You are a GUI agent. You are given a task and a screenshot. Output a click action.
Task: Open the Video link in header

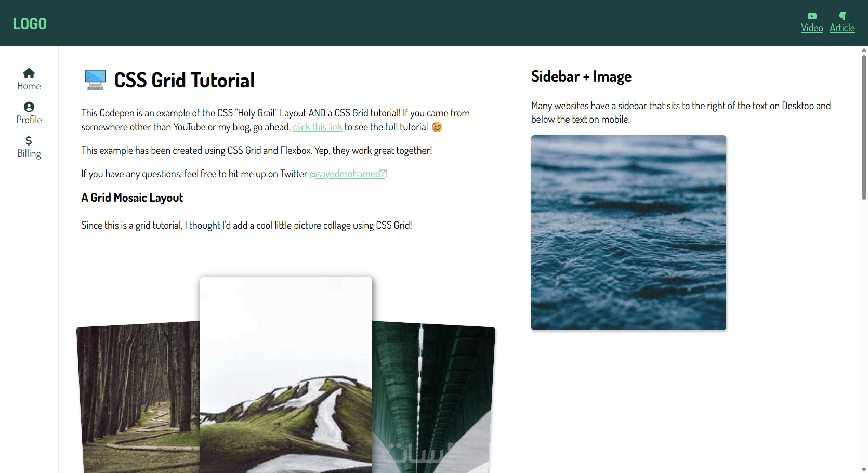pos(812,28)
